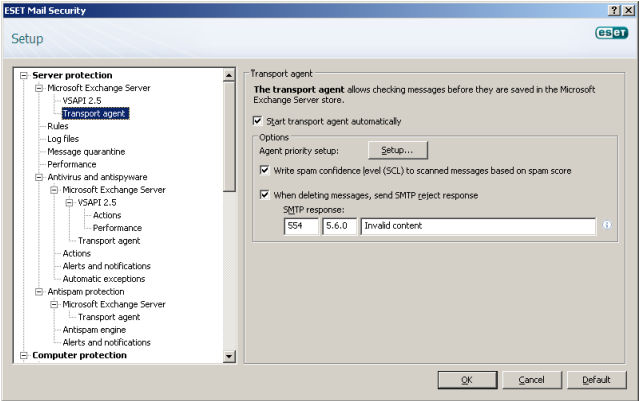Select Antispam protection label
640x401 pixels.
[86, 292]
